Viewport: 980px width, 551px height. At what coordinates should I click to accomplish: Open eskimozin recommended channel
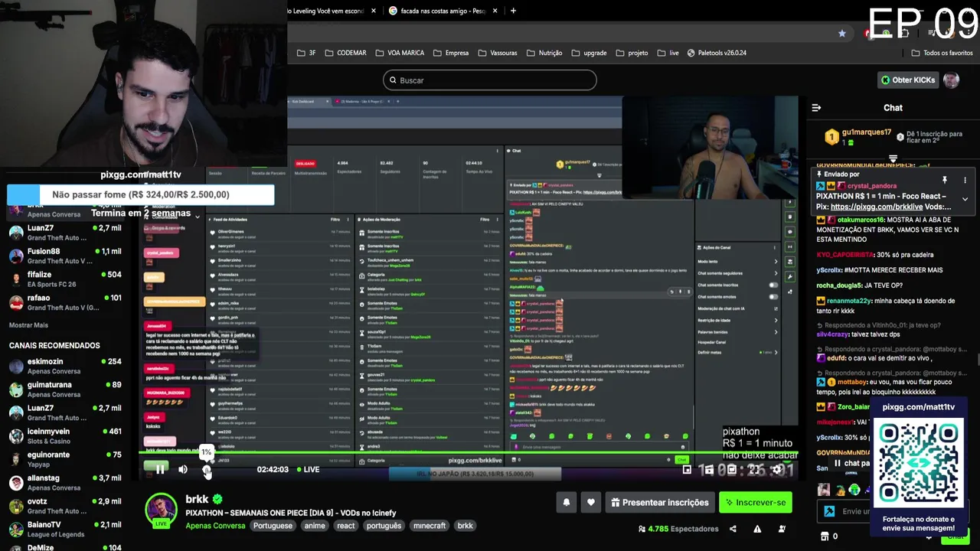point(65,366)
